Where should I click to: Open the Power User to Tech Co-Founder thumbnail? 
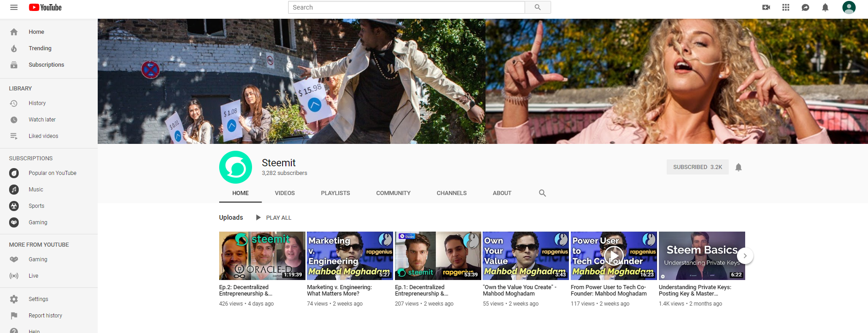[614, 256]
